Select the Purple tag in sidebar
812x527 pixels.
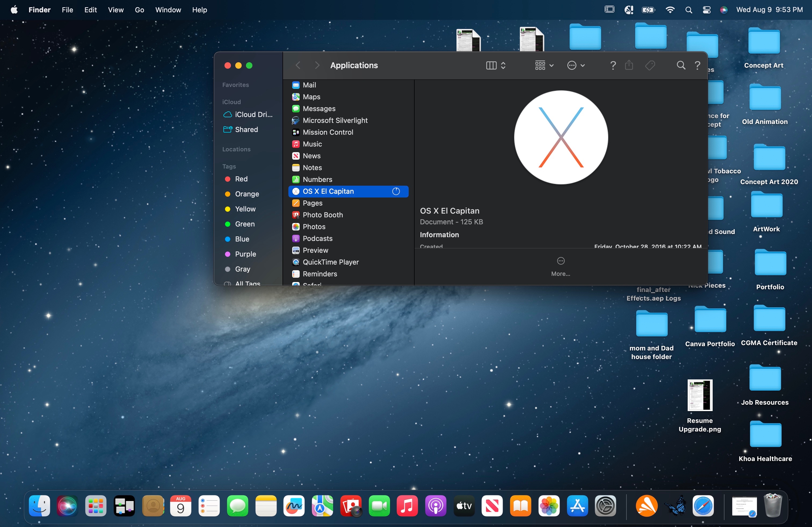pos(245,254)
